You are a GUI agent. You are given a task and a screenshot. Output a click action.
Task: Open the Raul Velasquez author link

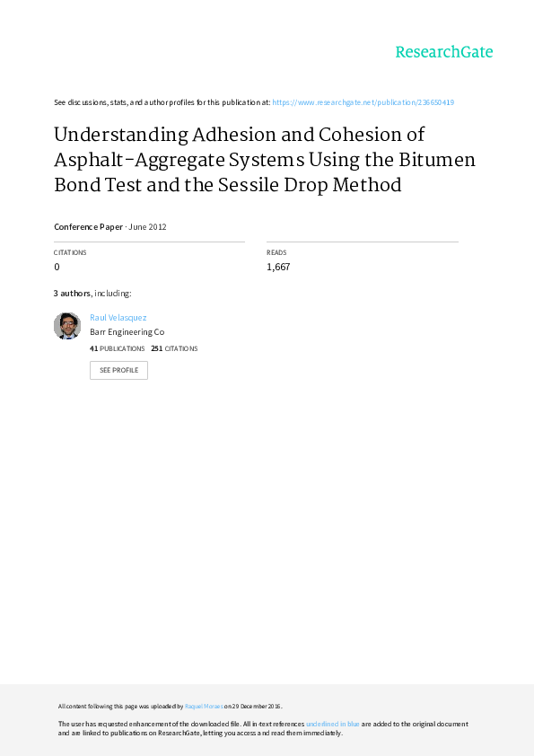[118, 317]
